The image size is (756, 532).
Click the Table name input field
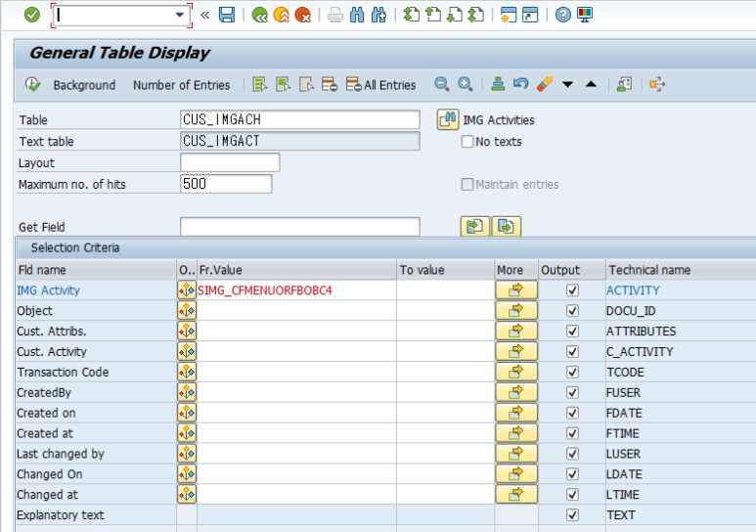tap(300, 119)
